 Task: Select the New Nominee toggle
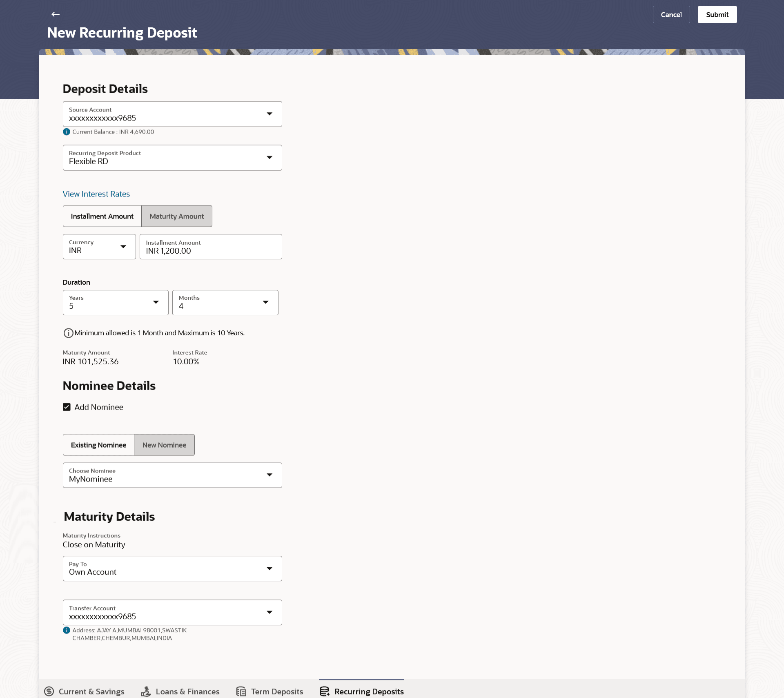pos(164,445)
